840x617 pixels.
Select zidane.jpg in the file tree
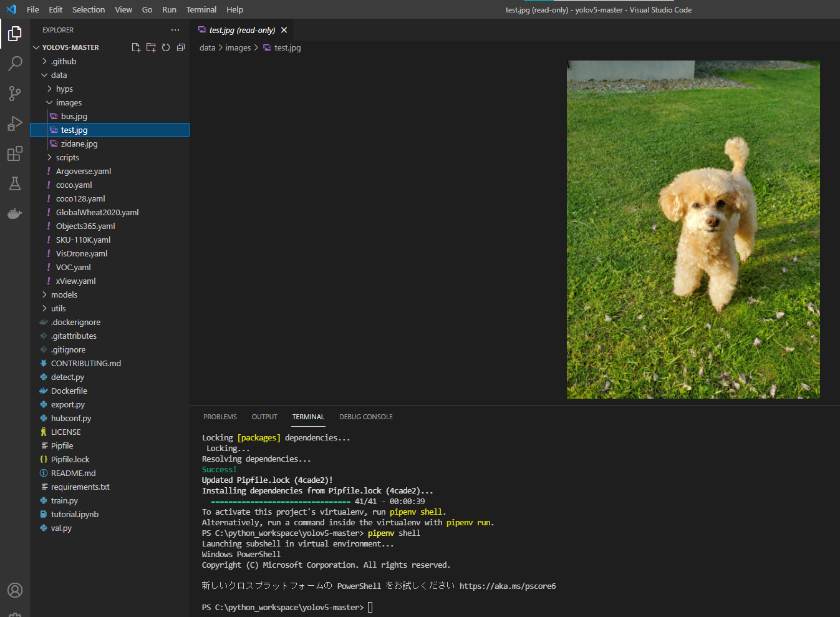[79, 143]
